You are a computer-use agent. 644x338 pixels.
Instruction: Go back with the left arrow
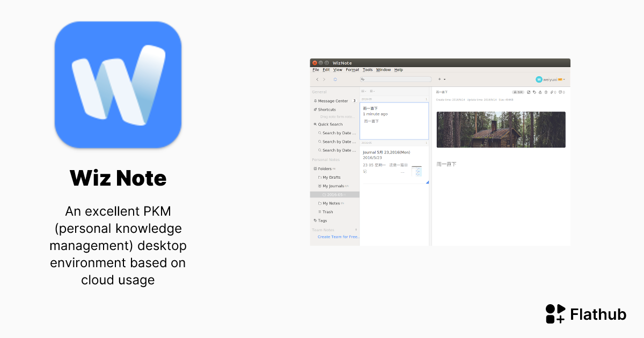pos(317,79)
